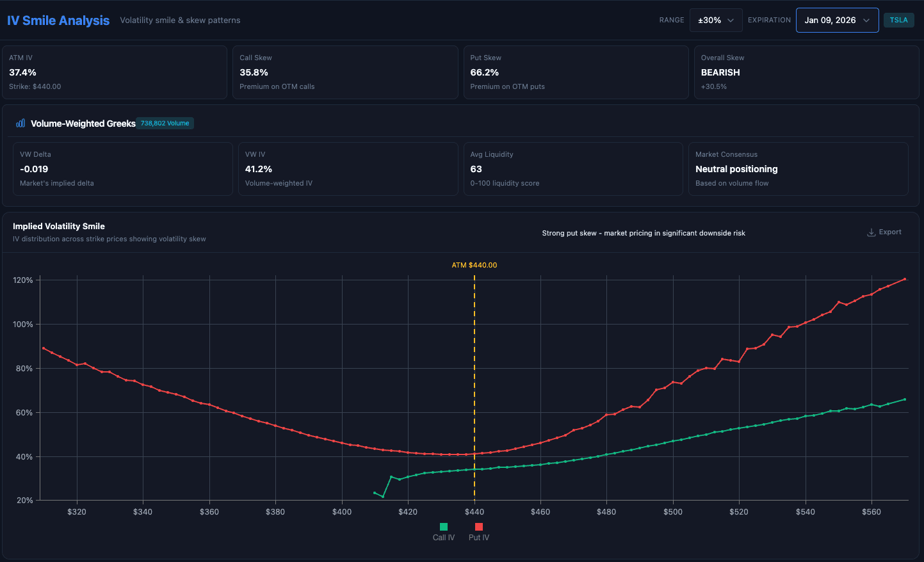Click the Neutral positioning consensus text
Screen dimensions: 924x562
(736, 169)
